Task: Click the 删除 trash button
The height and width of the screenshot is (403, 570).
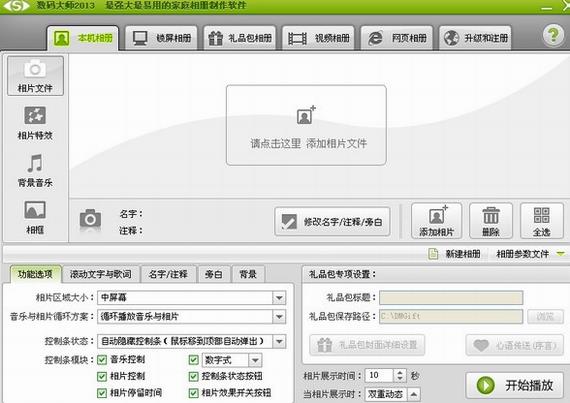Action: tap(491, 221)
